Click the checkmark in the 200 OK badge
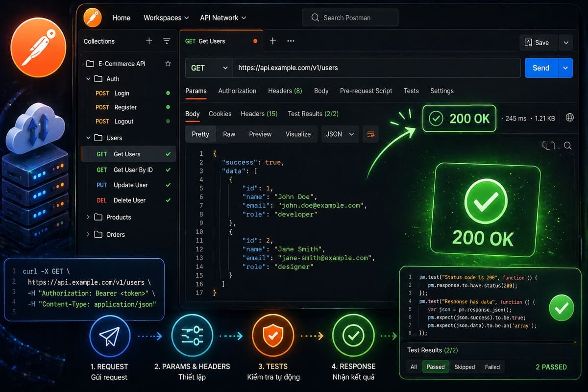Screen dimensions: 588x392 pyautogui.click(x=436, y=119)
